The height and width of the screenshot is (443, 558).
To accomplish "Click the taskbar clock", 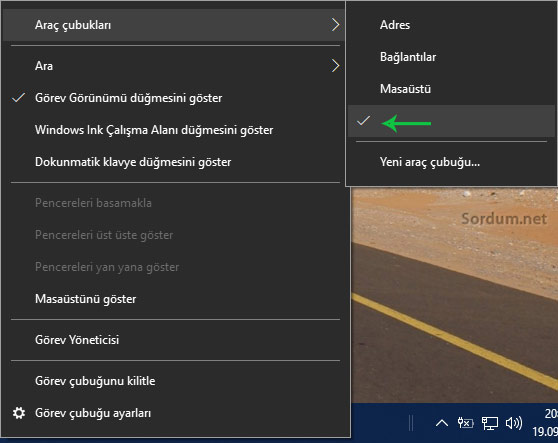I will click(x=545, y=423).
